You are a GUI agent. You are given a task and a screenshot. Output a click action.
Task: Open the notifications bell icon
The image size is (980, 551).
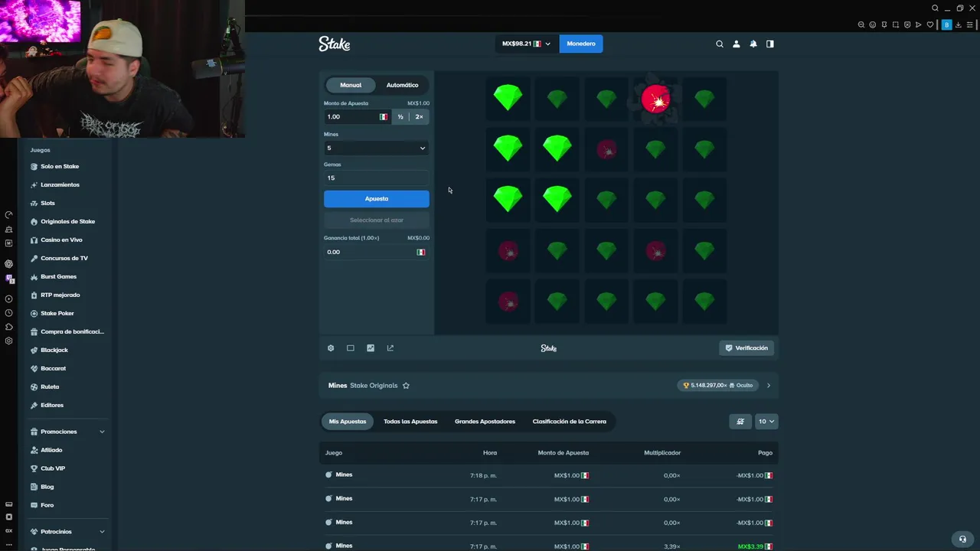[x=753, y=44]
